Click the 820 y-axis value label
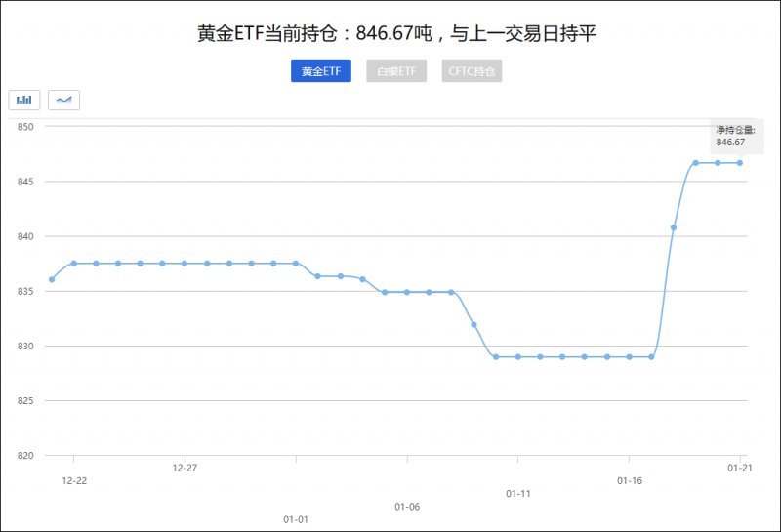Image resolution: width=781 pixels, height=532 pixels. point(25,456)
